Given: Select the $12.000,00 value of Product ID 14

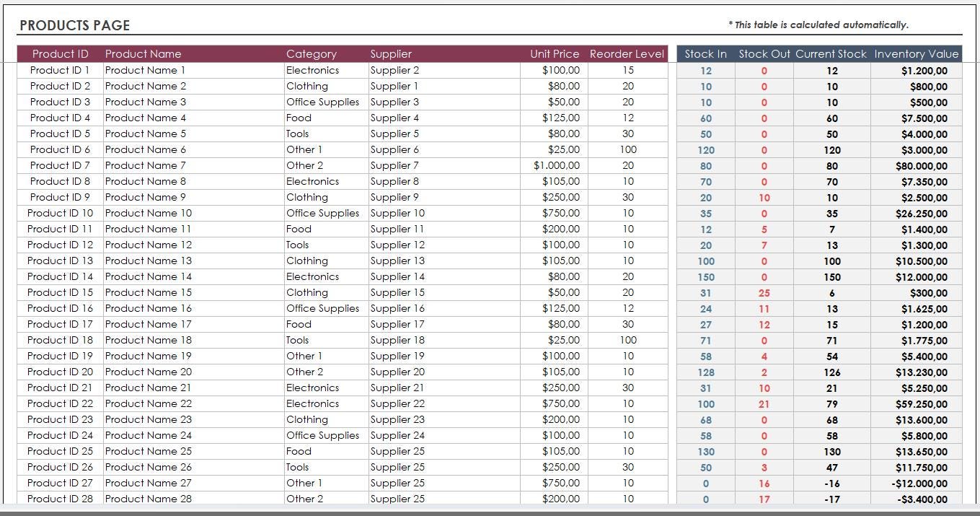Looking at the screenshot, I should (x=916, y=277).
